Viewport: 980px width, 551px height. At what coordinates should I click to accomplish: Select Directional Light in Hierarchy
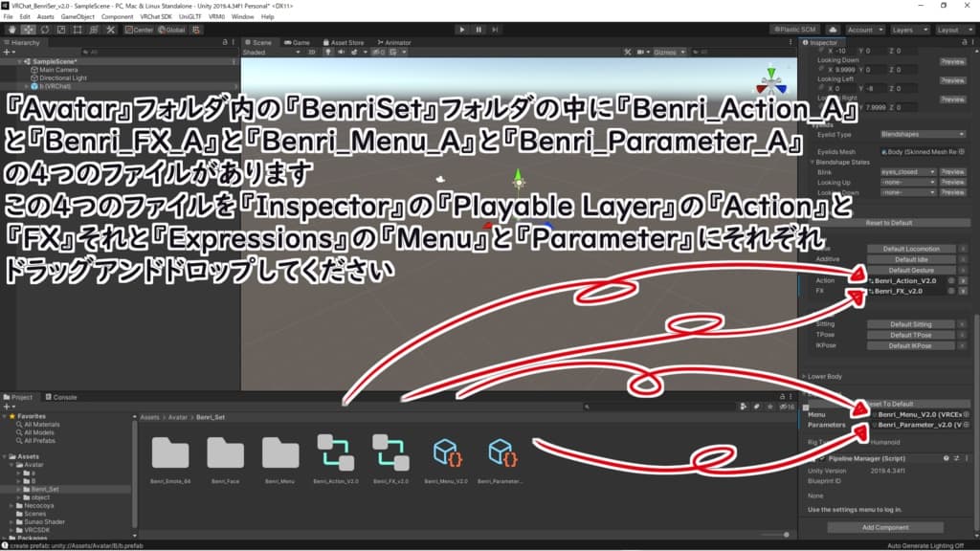point(62,78)
